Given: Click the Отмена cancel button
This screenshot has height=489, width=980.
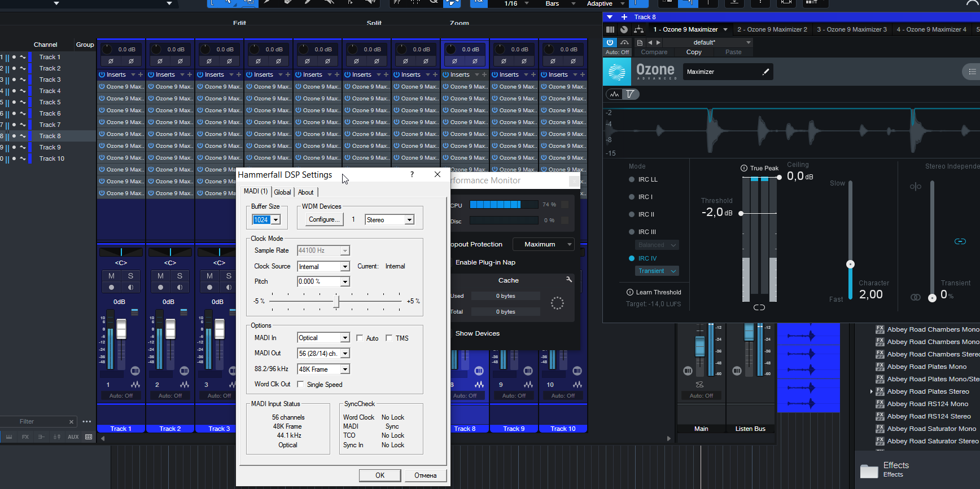Looking at the screenshot, I should pyautogui.click(x=426, y=475).
